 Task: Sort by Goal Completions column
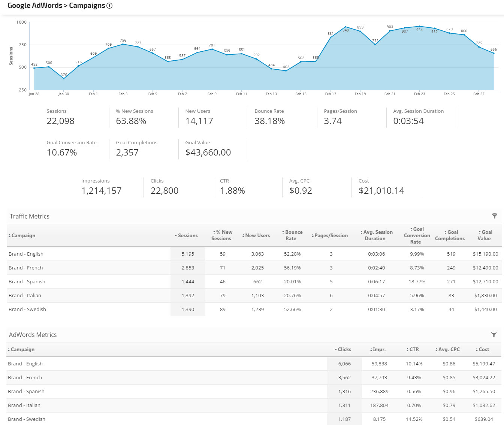point(450,235)
